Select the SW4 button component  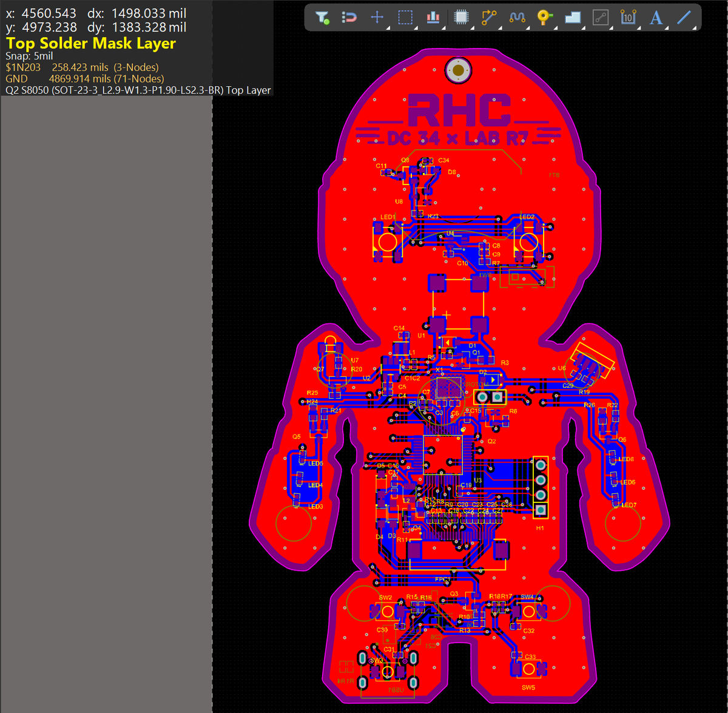click(x=528, y=611)
